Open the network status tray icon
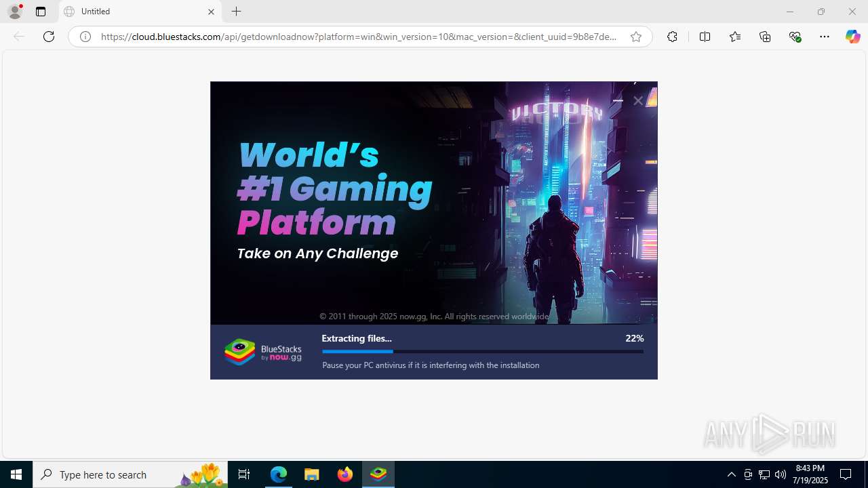 coord(764,474)
